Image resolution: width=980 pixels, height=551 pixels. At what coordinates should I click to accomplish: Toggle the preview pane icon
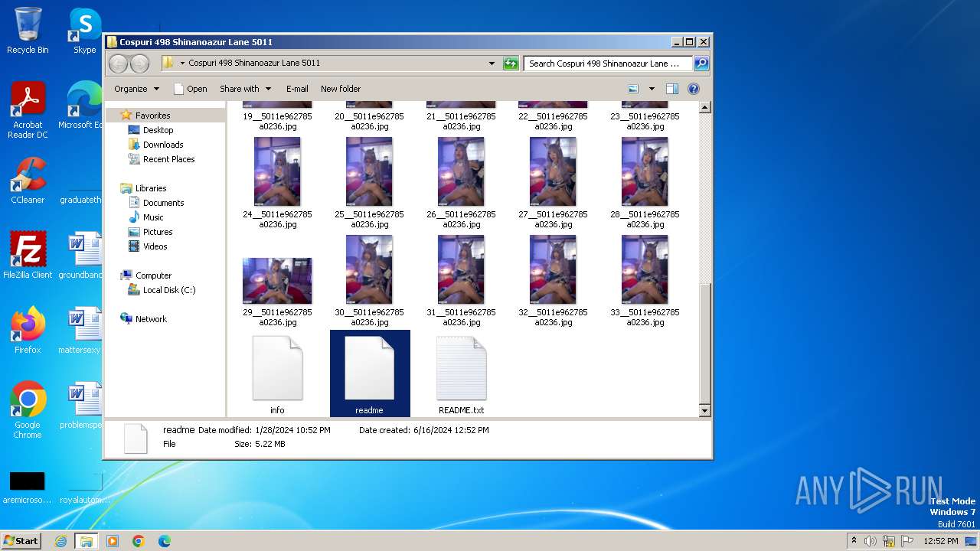[x=671, y=89]
